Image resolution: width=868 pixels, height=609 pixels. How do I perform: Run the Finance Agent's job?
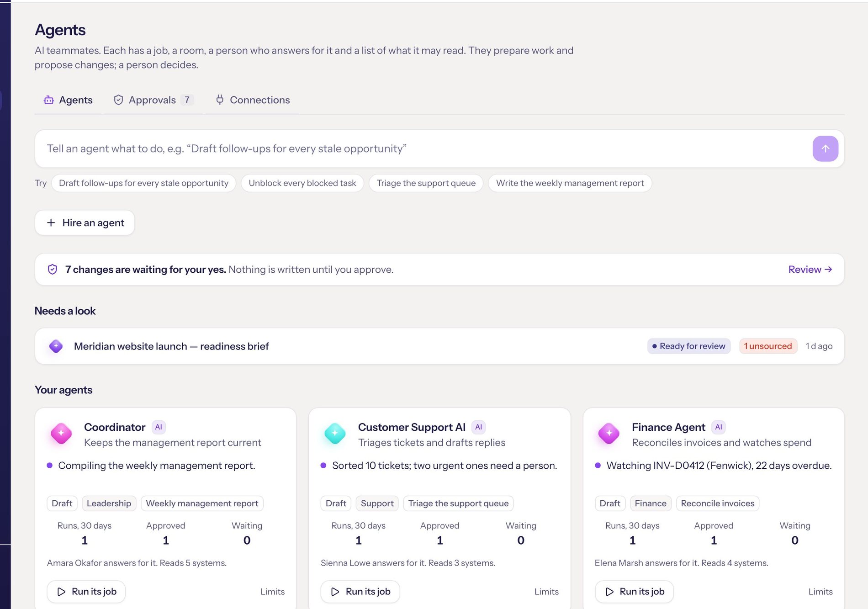[x=634, y=592]
